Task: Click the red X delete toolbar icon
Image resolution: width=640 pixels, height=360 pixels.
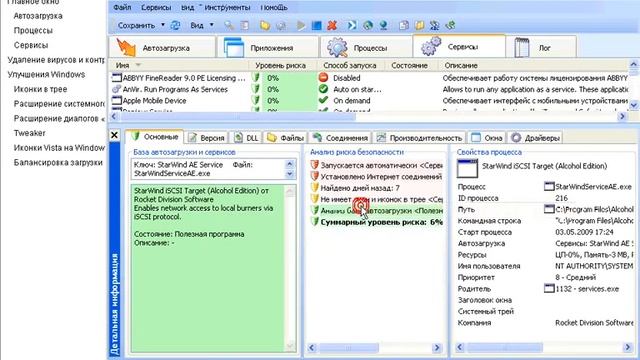Action: (332, 25)
